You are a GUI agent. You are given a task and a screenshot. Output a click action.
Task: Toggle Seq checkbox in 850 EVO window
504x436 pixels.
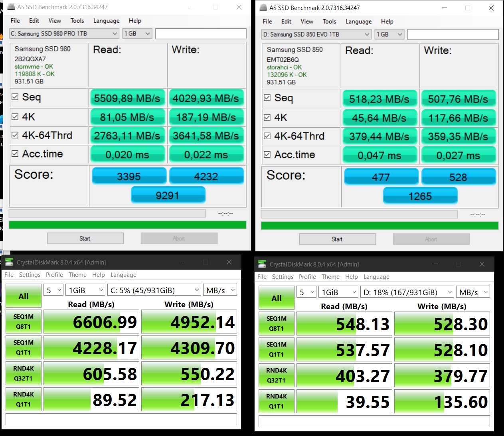pos(267,98)
